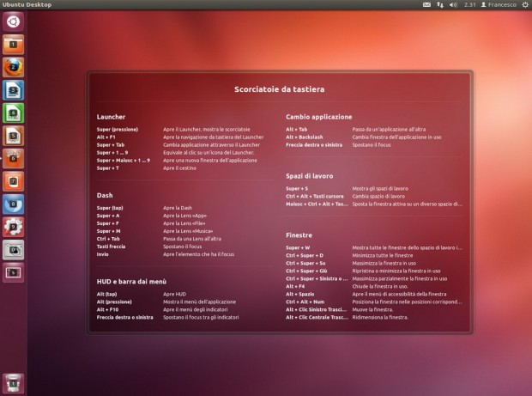This screenshot has width=532, height=396.
Task: Launch LibreOffice Impress icon numbered 5
Action: [x=13, y=136]
